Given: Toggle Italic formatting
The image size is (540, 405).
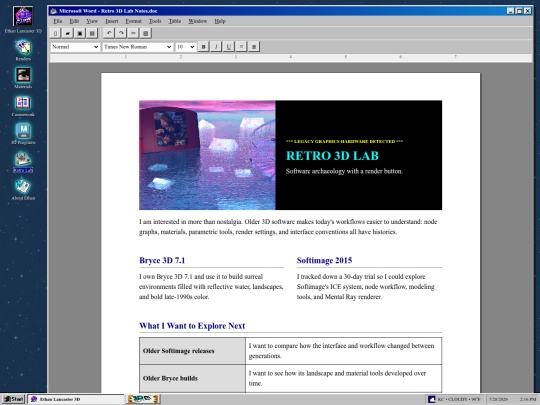Looking at the screenshot, I should 216,46.
